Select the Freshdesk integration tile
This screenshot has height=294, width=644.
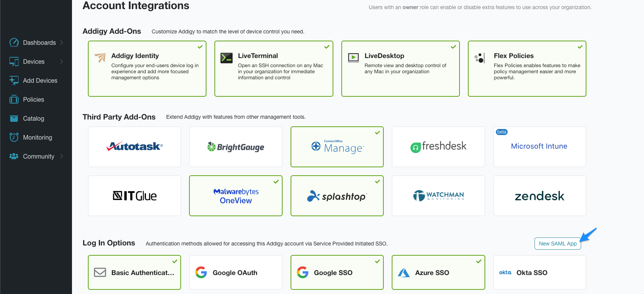pyautogui.click(x=438, y=147)
